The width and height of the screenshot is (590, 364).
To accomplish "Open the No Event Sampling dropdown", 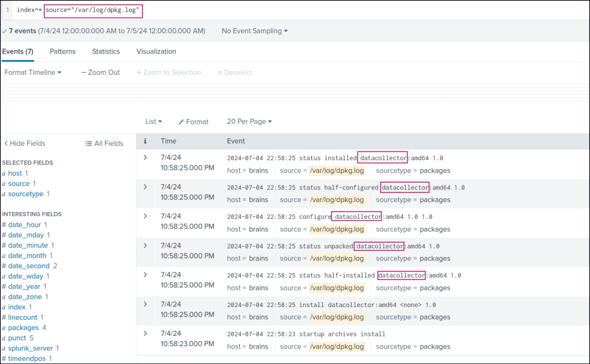I will click(x=255, y=31).
